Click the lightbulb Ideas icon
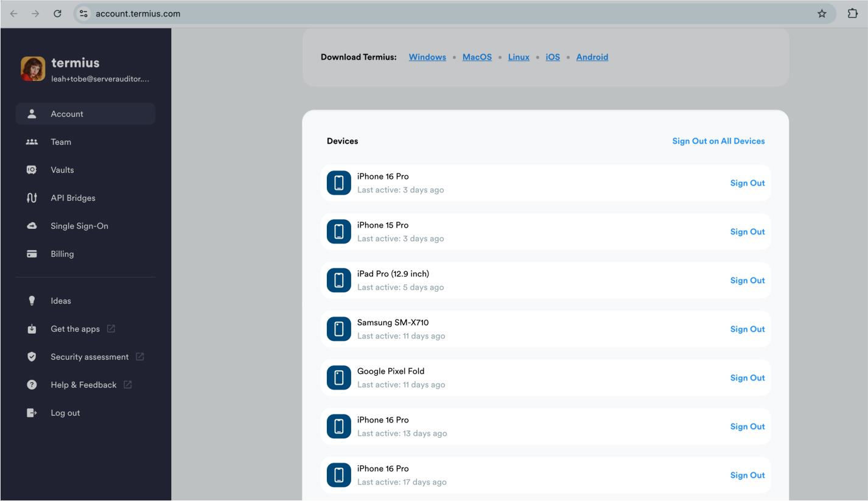 32,301
